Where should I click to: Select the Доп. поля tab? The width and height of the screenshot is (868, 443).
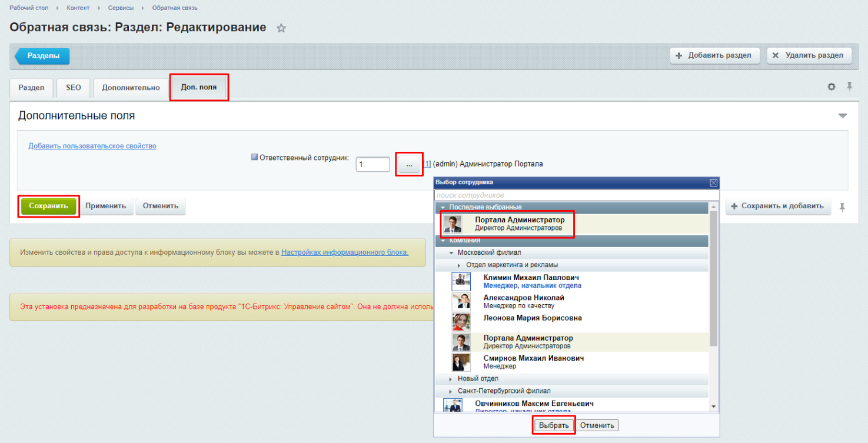pos(199,87)
